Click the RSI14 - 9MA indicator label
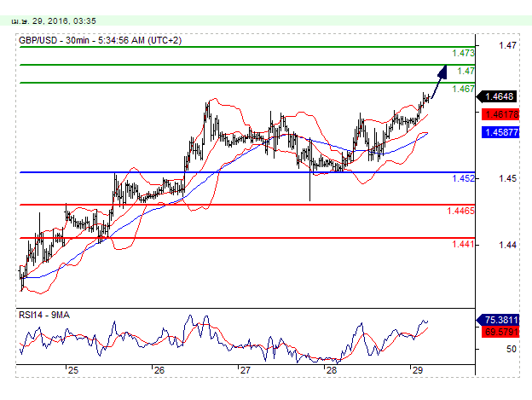Image resolution: width=532 pixels, height=400 pixels. tap(44, 316)
